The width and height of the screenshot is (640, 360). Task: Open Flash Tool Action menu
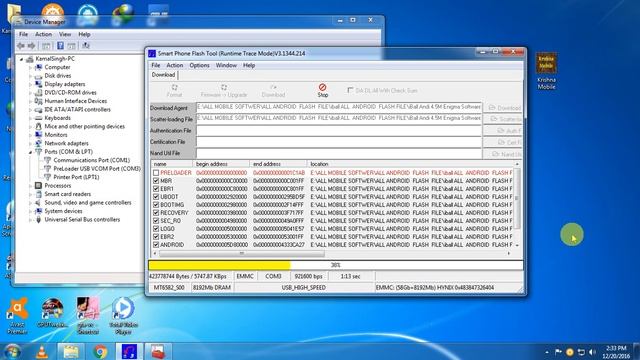pyautogui.click(x=175, y=65)
